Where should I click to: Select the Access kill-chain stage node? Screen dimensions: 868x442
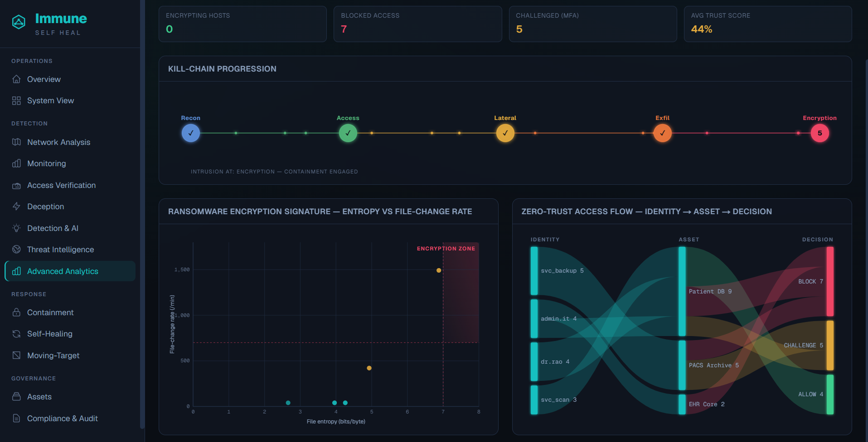click(348, 133)
